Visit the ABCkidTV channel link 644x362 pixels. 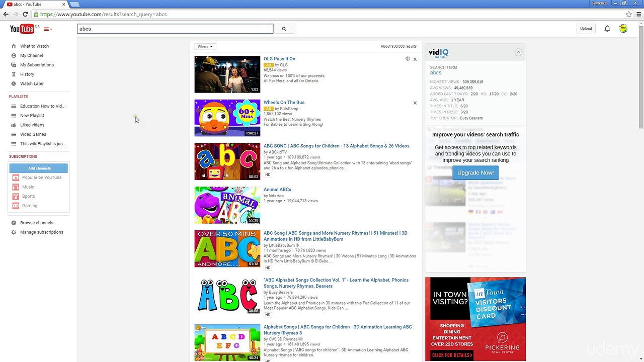point(278,152)
